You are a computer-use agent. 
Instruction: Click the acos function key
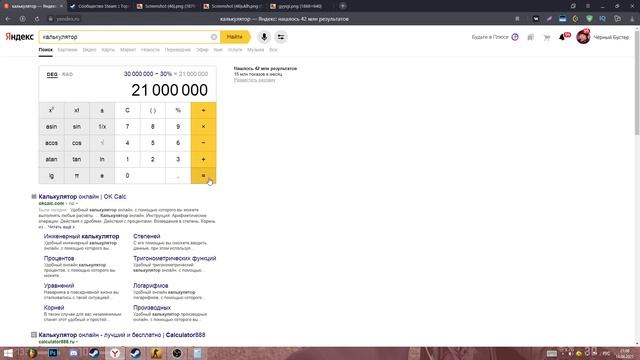51,143
